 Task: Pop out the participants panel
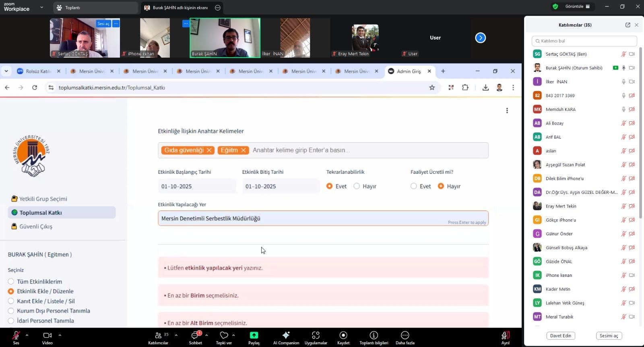coord(627,25)
